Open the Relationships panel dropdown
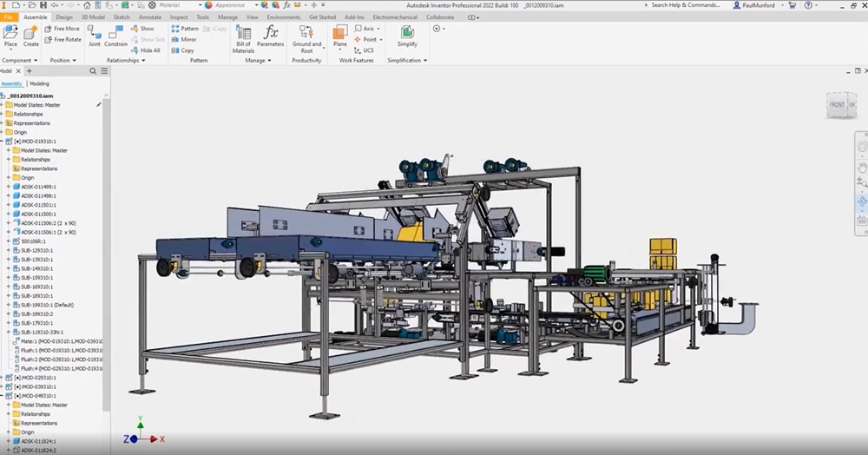868x455 pixels. [x=126, y=60]
